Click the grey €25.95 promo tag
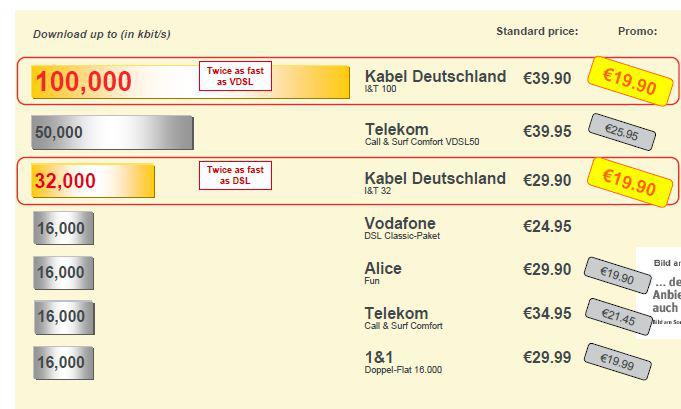 tap(622, 132)
